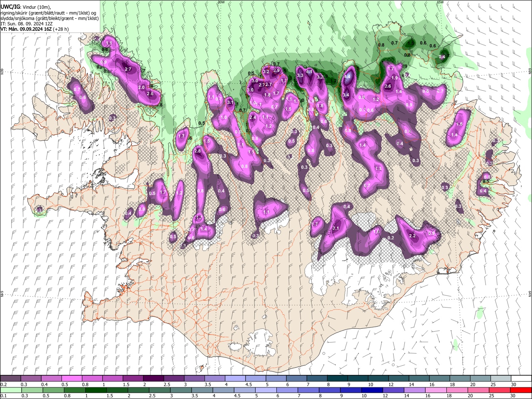Select the 6–7 periwinkle rain legend swatch

(x=287, y=390)
